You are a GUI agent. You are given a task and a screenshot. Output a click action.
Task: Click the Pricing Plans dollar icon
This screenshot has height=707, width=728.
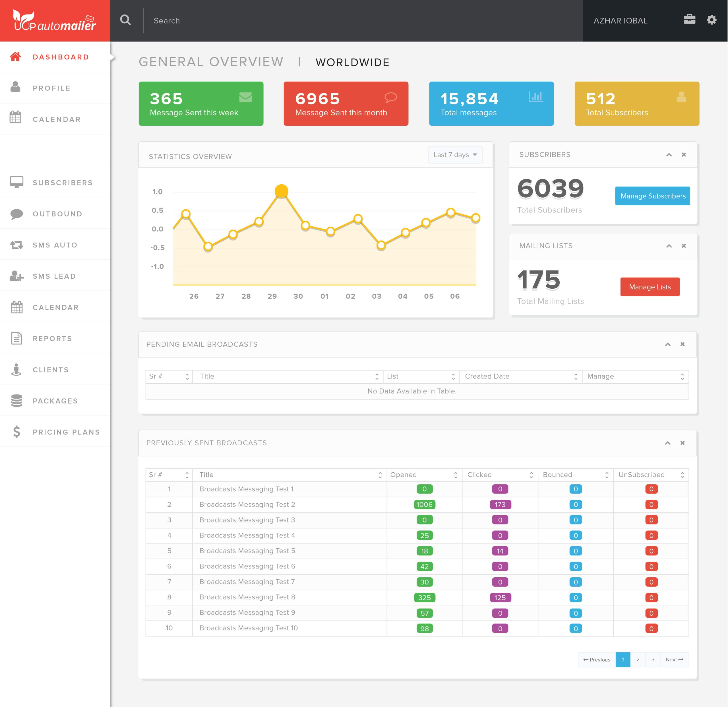pos(16,432)
